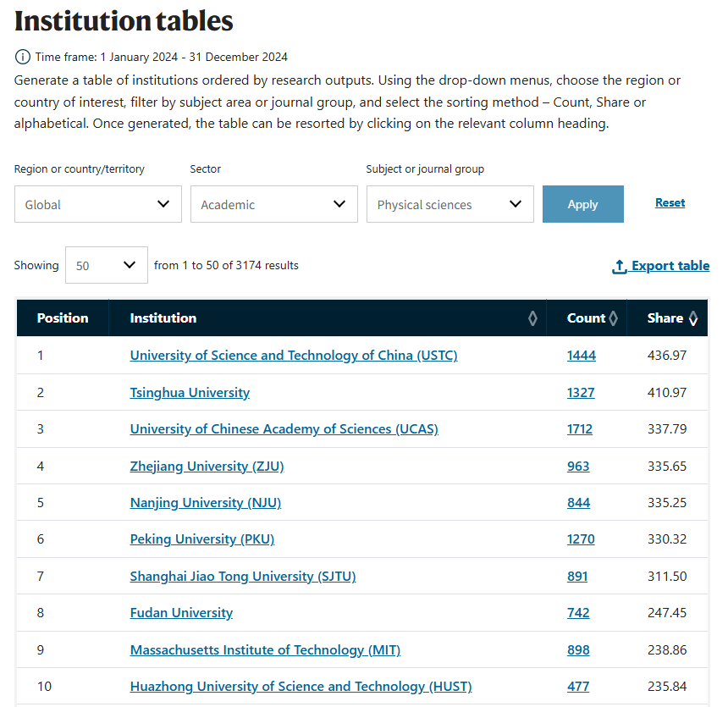Open the Region or country/territory dropdown
728x707 pixels.
98,204
